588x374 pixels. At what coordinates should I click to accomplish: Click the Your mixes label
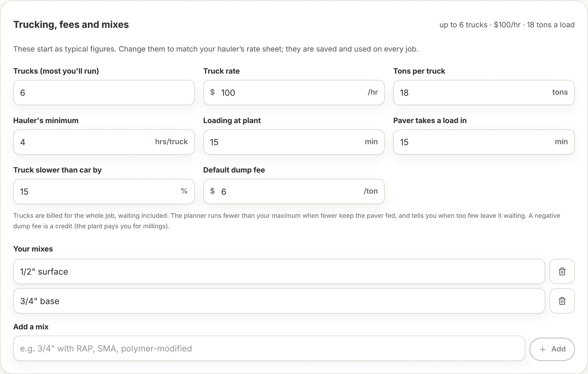[33, 249]
